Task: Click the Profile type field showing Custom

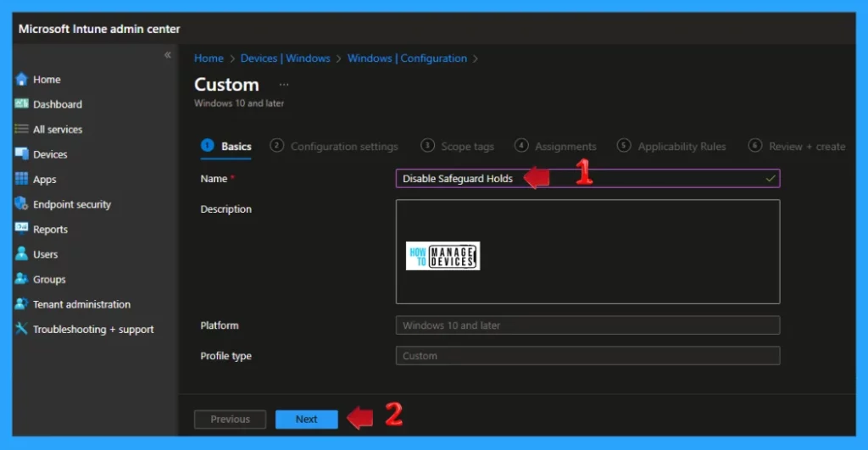Action: tap(587, 355)
